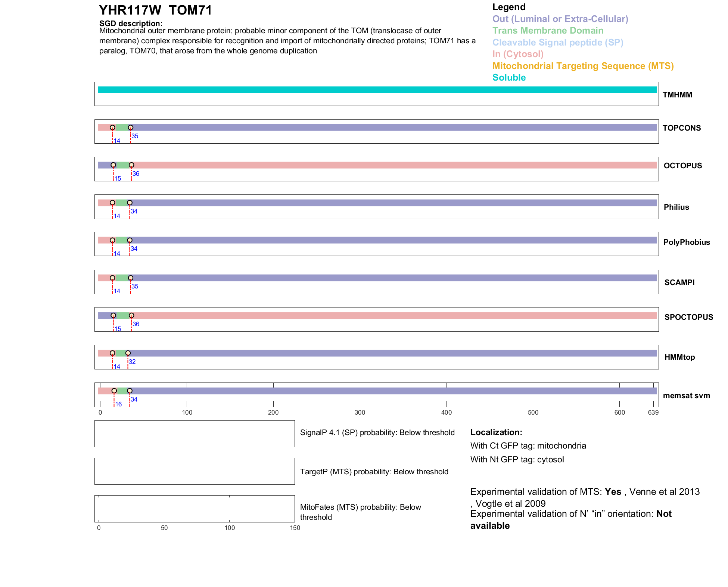
Task: Click the YHR117W TOM71 title
Action: click(155, 10)
